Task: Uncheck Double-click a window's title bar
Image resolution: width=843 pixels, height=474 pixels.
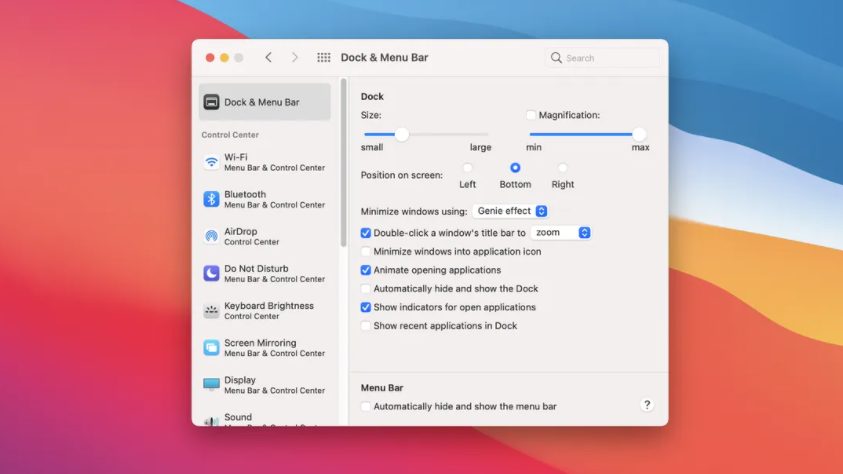Action: (x=366, y=233)
